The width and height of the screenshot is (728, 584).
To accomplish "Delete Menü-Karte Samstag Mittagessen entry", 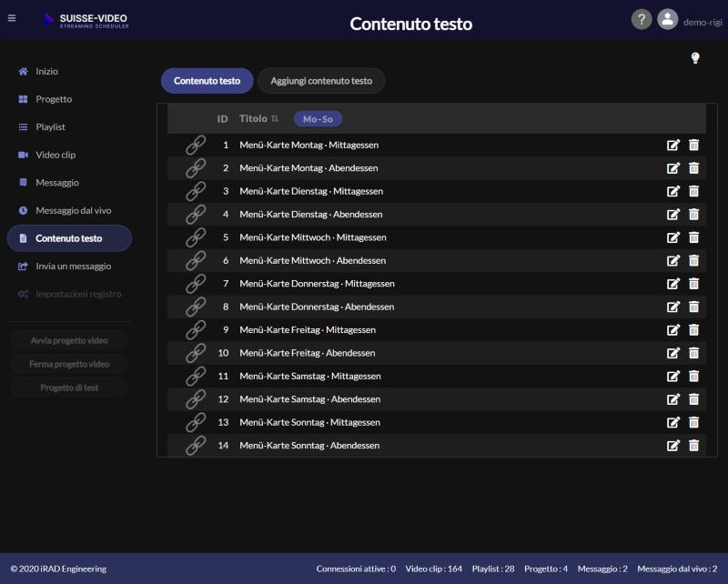I will pyautogui.click(x=693, y=376).
